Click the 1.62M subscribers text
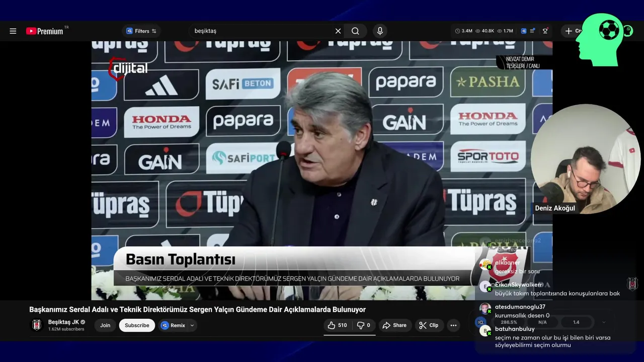This screenshot has width=644, height=362. click(x=66, y=329)
